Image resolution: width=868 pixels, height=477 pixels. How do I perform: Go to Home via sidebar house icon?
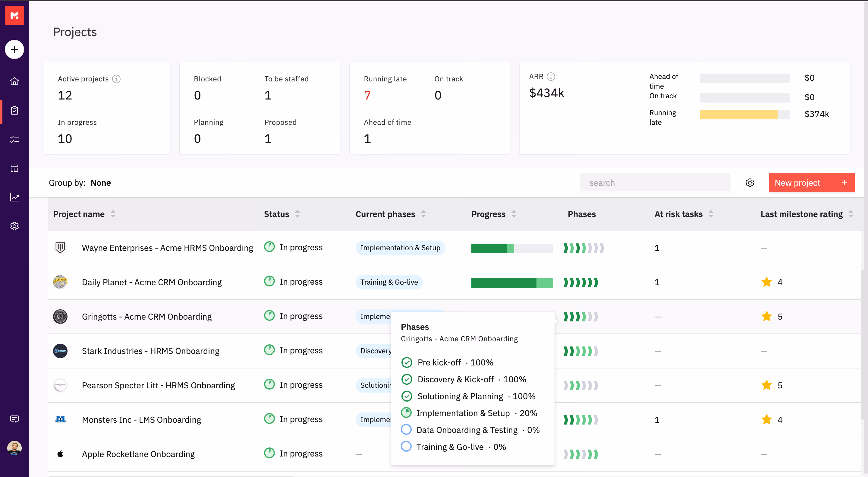click(14, 81)
